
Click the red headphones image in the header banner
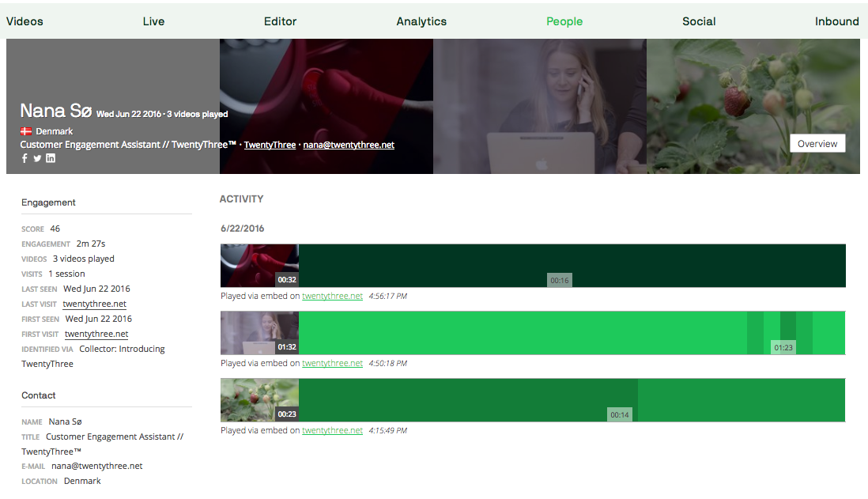326,106
